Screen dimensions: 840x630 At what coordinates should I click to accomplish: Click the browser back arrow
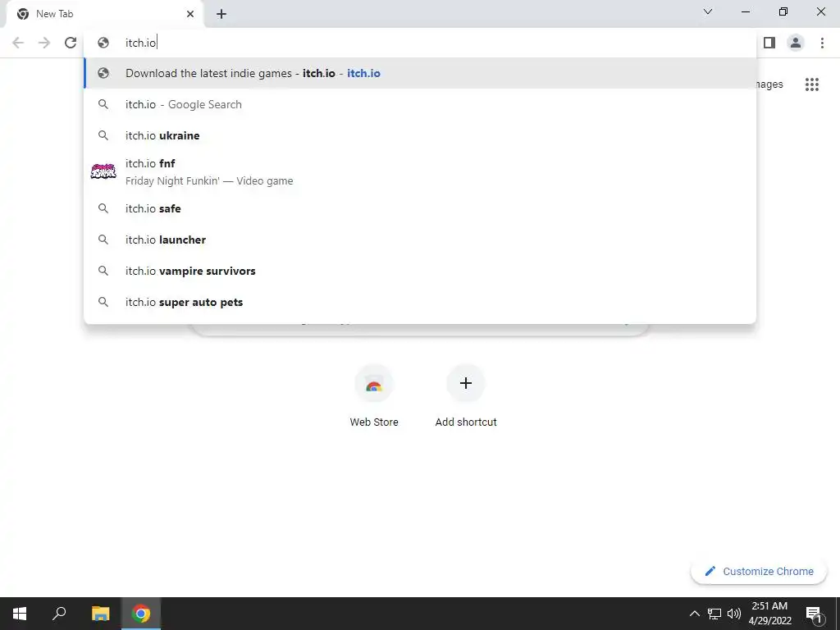[x=18, y=43]
